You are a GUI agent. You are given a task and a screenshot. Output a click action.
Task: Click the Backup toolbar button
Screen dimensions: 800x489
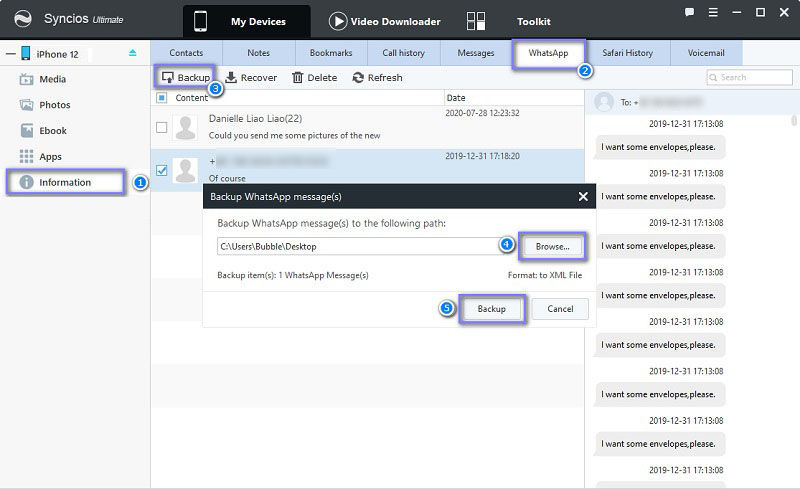coord(186,78)
